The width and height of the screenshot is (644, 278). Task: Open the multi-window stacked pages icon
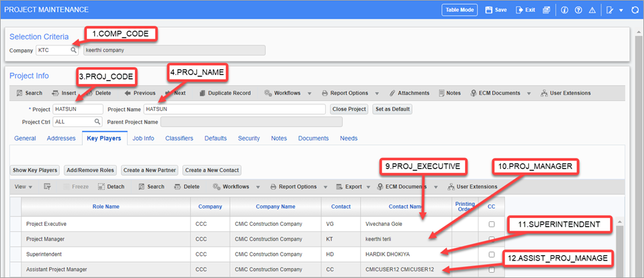pos(546,10)
